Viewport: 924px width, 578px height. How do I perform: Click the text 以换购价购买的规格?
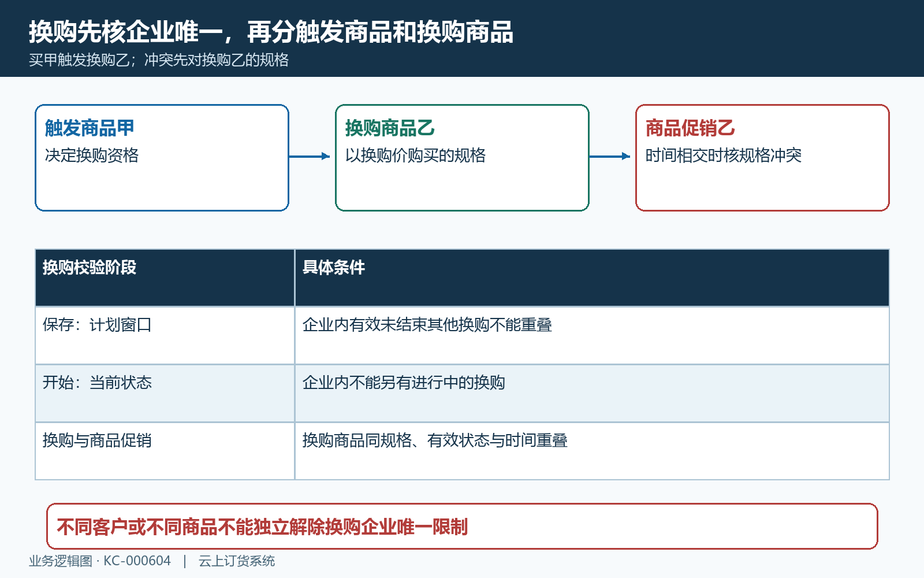tap(415, 155)
